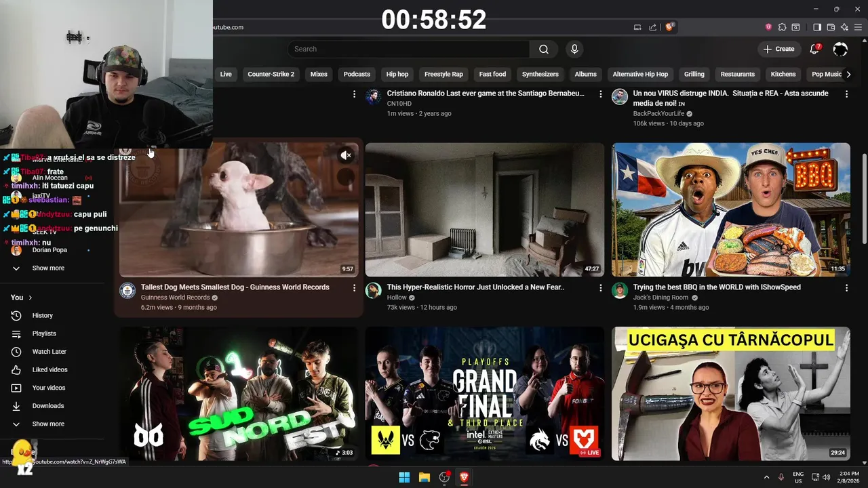Open options menu for Cristiano Ronaldo video
The width and height of the screenshot is (868, 488).
coord(600,94)
